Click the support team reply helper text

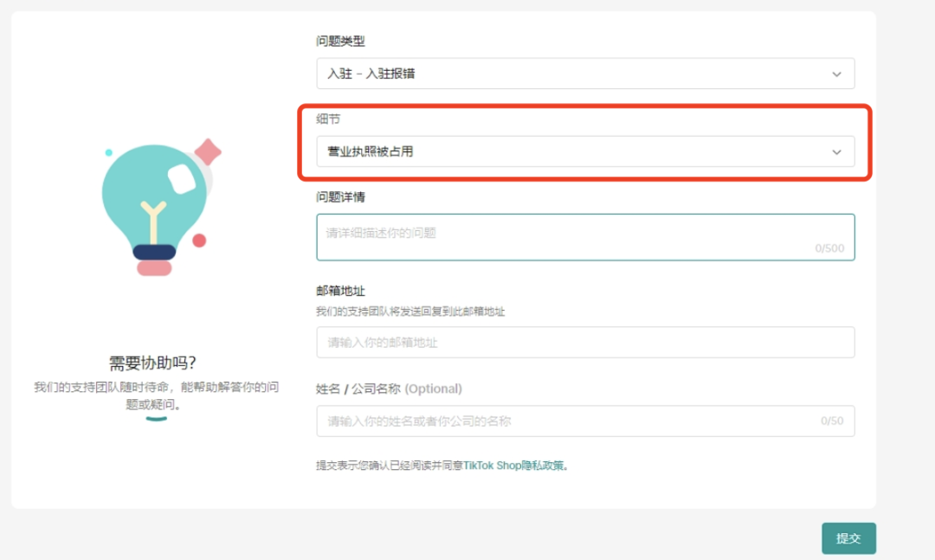coord(410,312)
